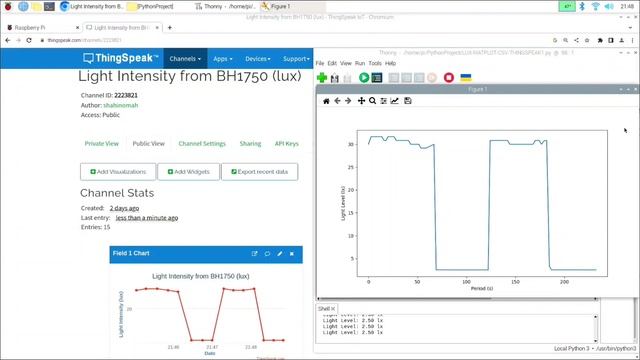Viewport: 640px width, 360px height.
Task: Open author shahinomah profile link
Action: coord(120,105)
